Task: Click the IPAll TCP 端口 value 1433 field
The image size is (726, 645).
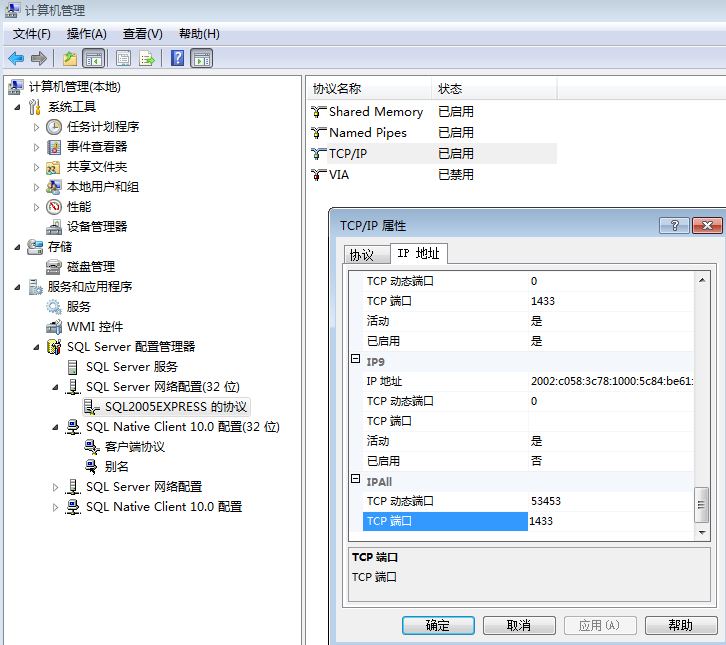Action: (x=611, y=521)
